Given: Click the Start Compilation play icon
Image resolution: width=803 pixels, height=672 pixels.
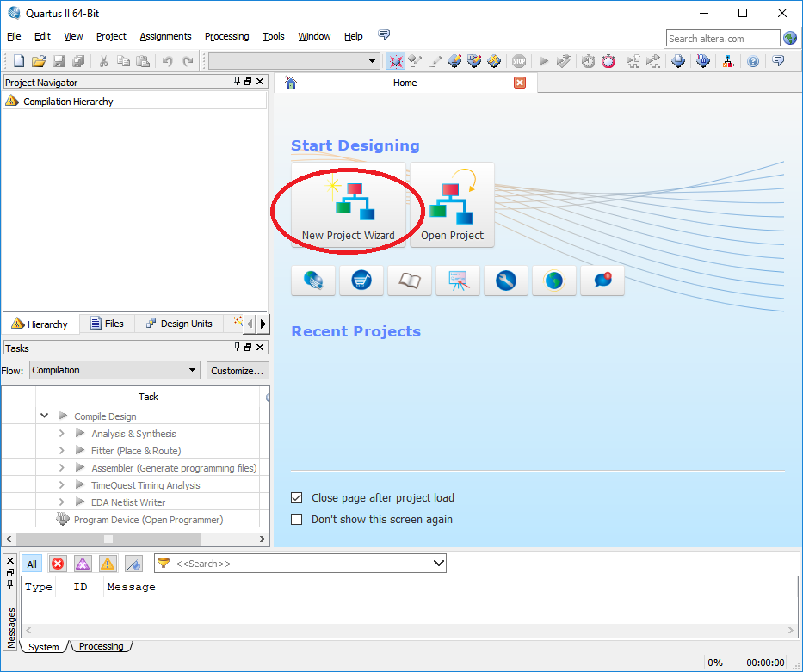Looking at the screenshot, I should (543, 61).
